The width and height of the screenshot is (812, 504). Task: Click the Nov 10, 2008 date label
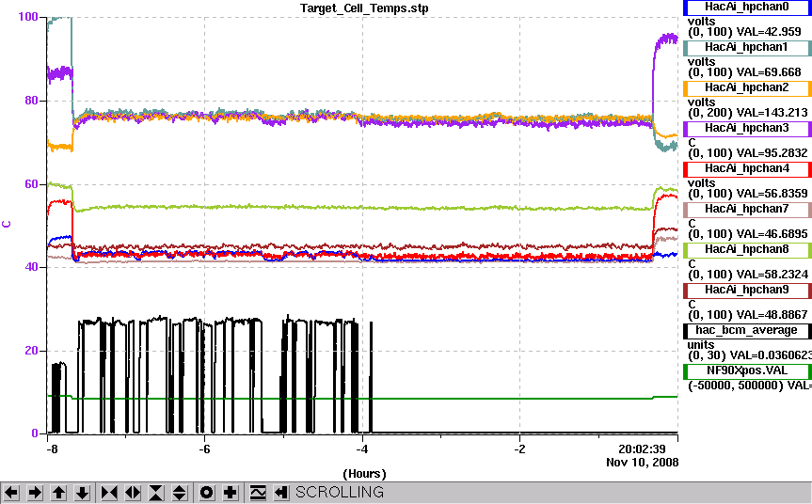642,462
